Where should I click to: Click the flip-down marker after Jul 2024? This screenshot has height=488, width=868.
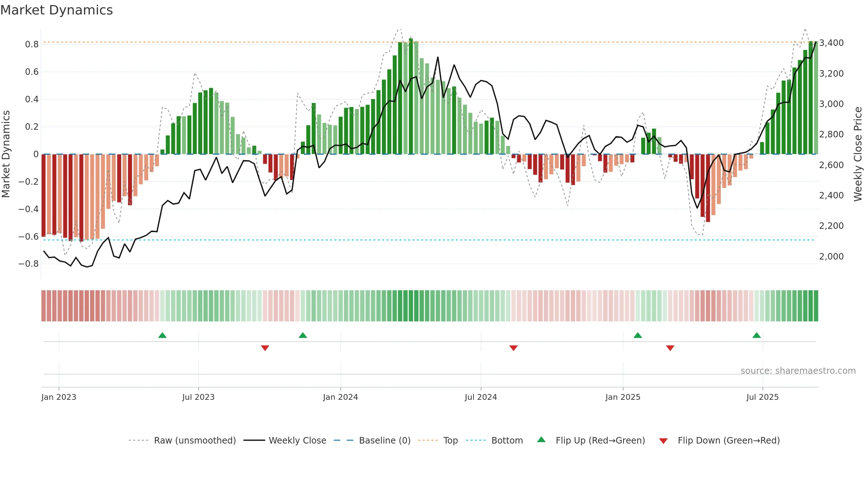click(514, 348)
